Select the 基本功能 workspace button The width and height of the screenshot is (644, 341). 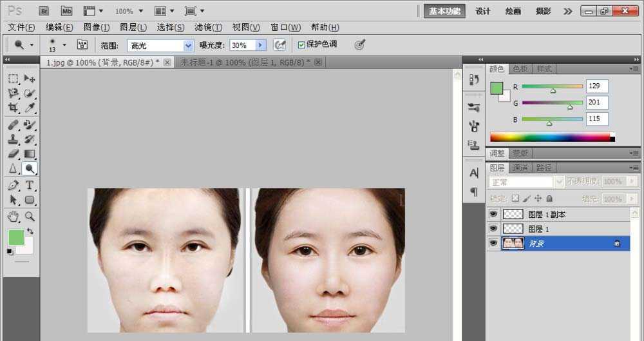(444, 11)
